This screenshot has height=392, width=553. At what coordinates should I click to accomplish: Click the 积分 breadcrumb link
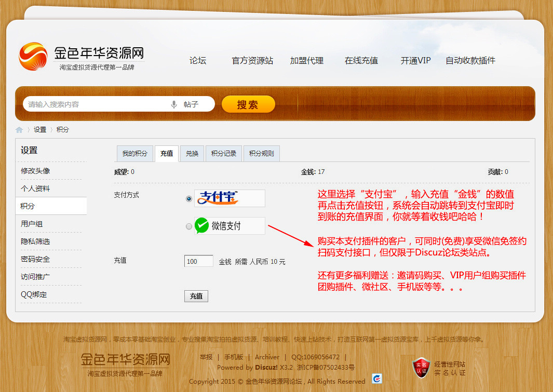[x=62, y=130]
